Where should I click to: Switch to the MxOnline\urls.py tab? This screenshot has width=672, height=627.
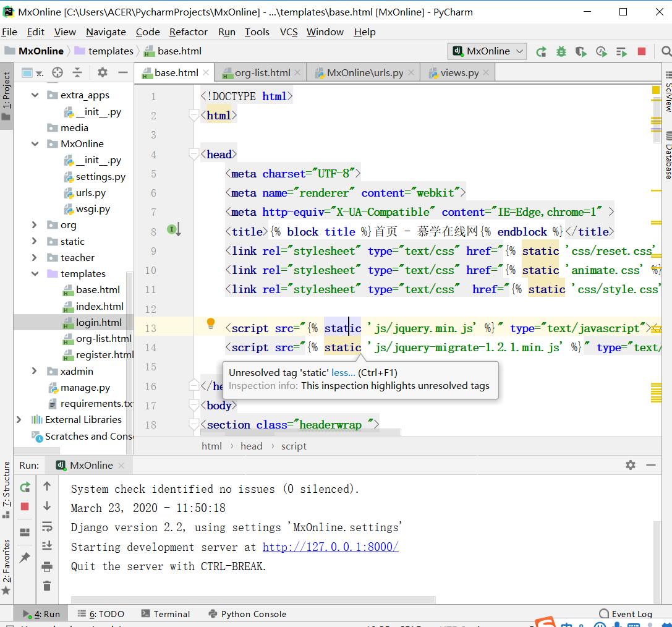click(364, 73)
